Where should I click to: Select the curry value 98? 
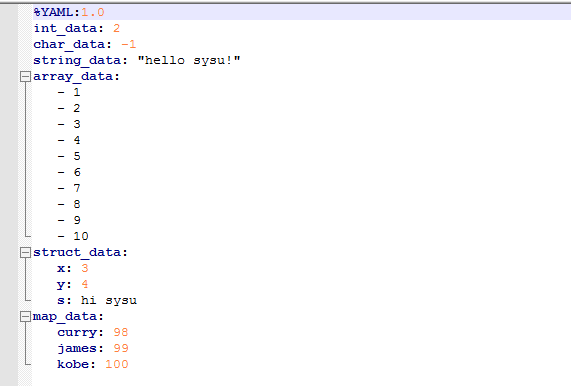coord(121,332)
